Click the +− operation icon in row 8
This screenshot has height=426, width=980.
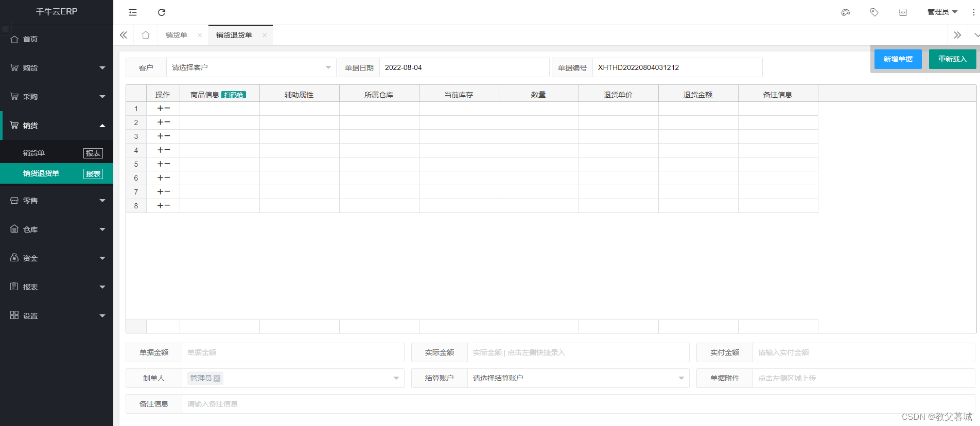tap(164, 206)
